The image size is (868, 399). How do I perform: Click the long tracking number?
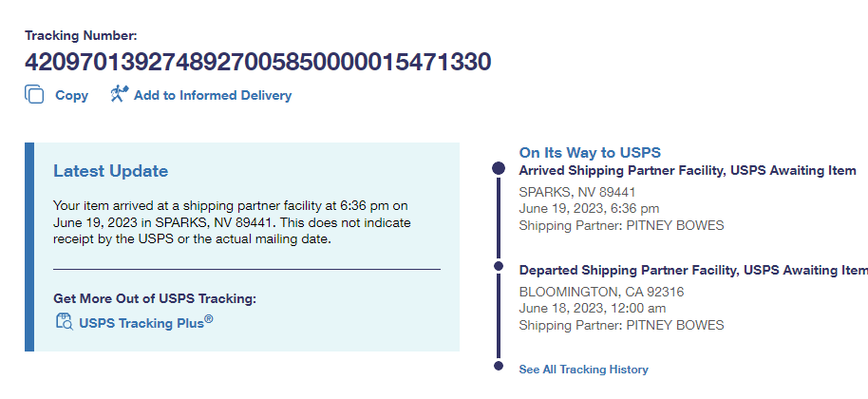point(257,63)
